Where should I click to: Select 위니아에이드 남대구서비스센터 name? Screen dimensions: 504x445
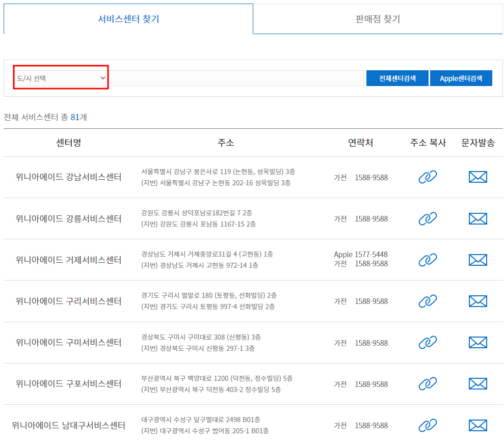pyautogui.click(x=68, y=426)
